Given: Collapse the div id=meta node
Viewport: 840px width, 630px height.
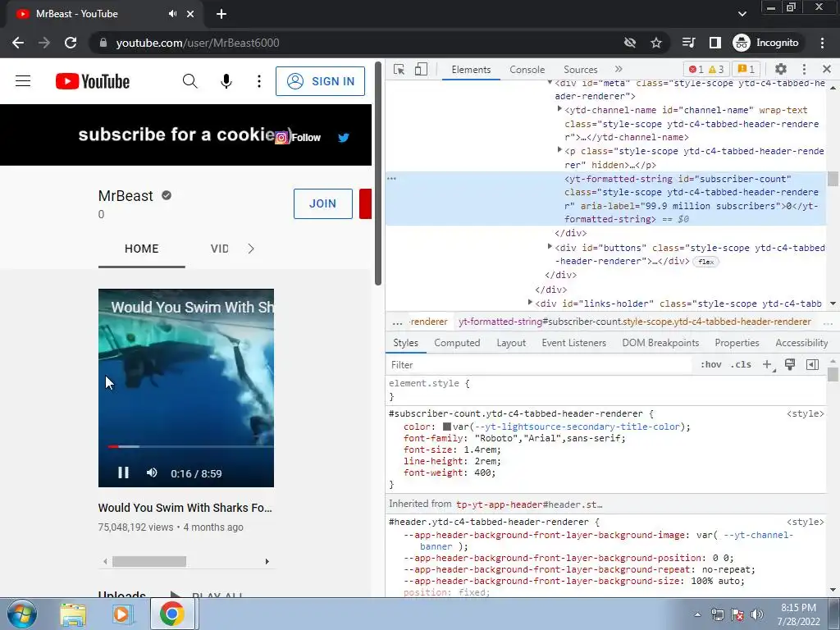Looking at the screenshot, I should tap(550, 83).
